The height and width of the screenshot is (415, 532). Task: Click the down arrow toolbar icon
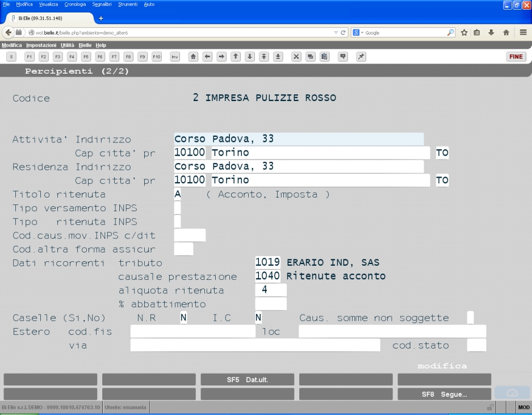point(250,57)
